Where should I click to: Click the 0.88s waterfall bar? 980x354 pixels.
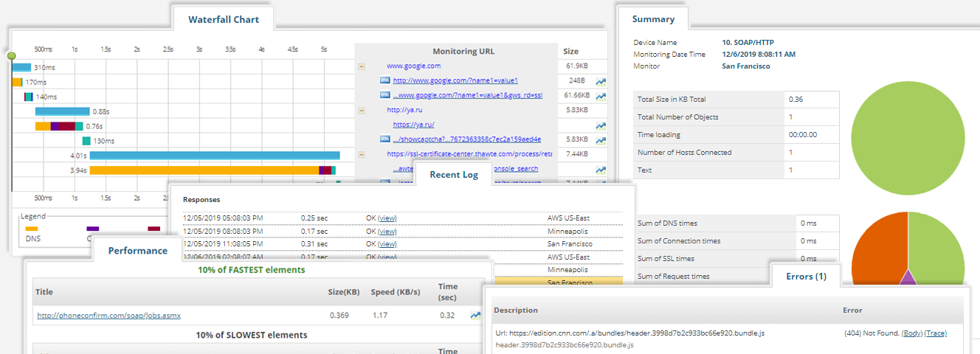pos(63,111)
